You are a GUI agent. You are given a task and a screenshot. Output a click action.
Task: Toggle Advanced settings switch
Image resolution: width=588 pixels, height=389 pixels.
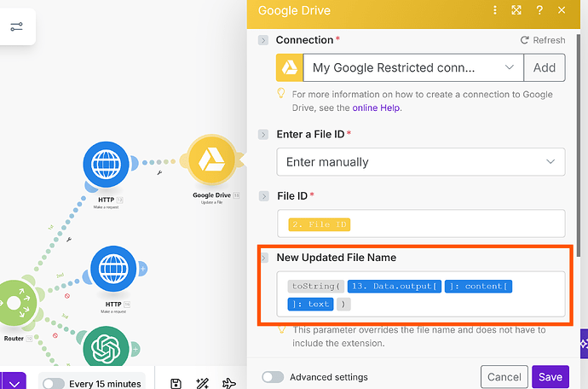(x=273, y=377)
